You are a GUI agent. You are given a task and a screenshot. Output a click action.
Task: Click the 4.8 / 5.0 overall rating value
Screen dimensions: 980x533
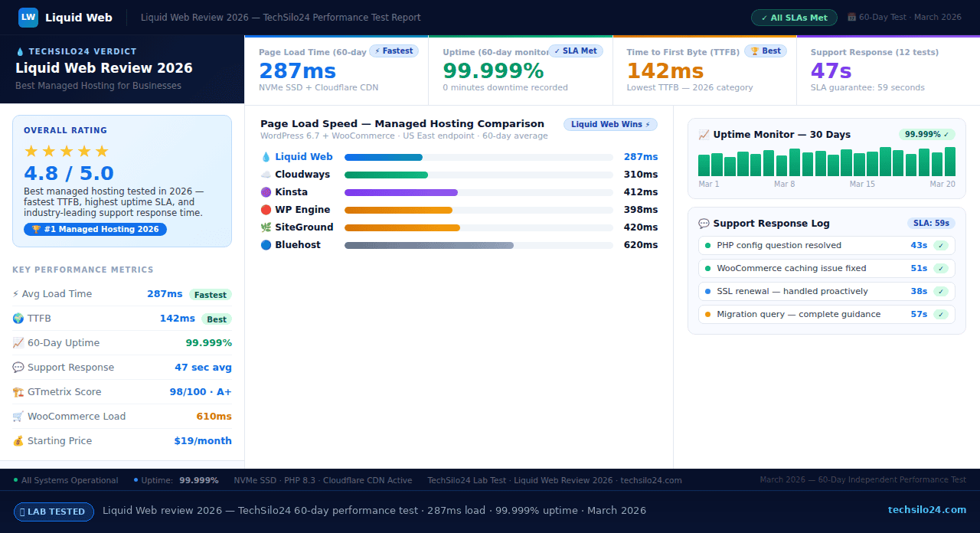[69, 173]
